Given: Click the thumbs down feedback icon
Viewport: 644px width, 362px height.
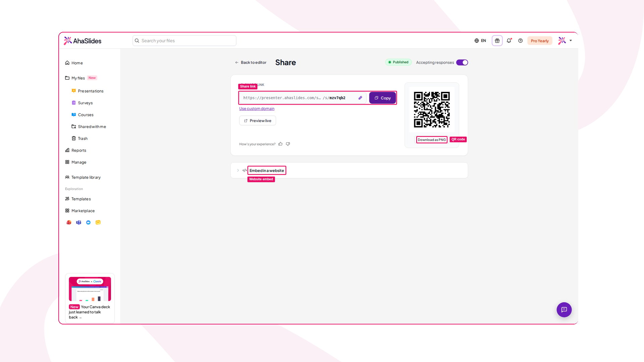Looking at the screenshot, I should click(288, 144).
